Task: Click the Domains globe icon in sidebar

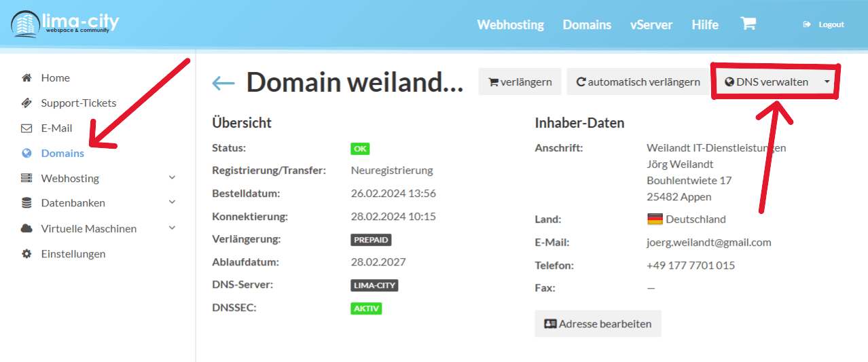Action: (x=26, y=153)
